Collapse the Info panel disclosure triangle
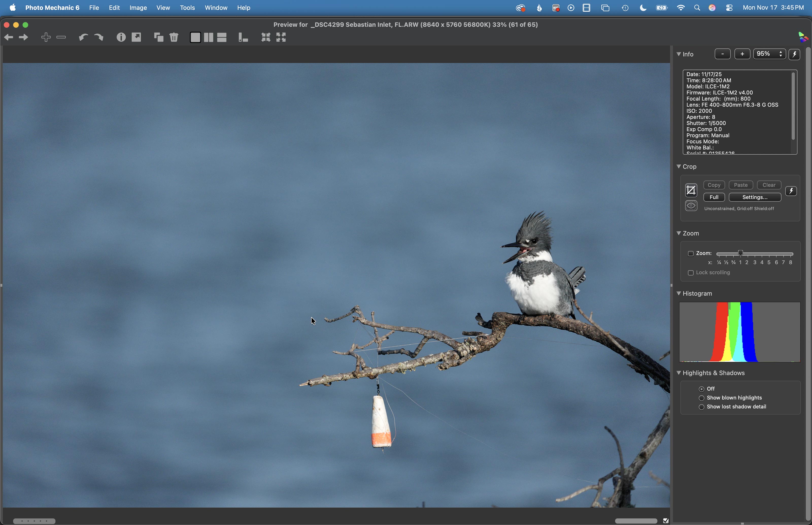 tap(679, 54)
